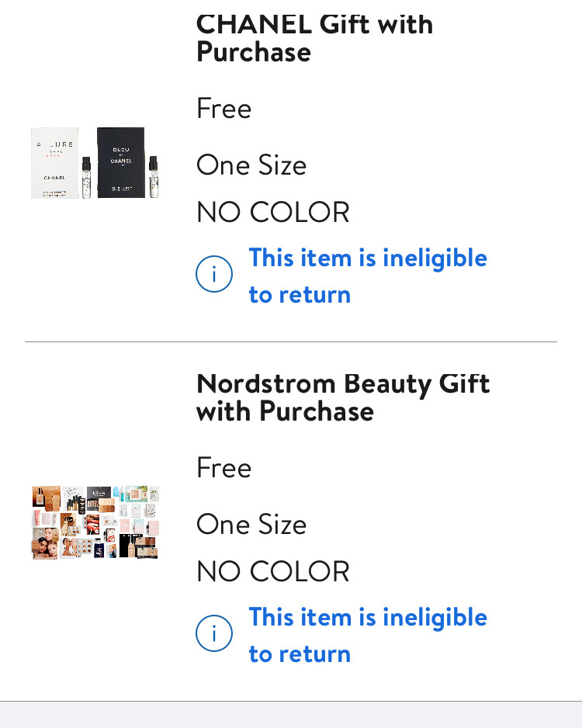Screen dimensions: 582x728
Task: Open the CHANEL gift product thumbnail
Action: tap(95, 163)
